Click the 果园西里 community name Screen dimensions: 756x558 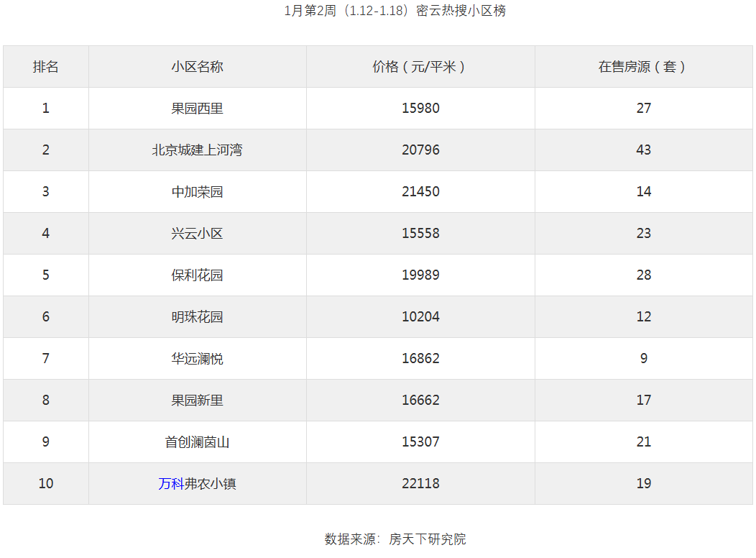(x=198, y=109)
